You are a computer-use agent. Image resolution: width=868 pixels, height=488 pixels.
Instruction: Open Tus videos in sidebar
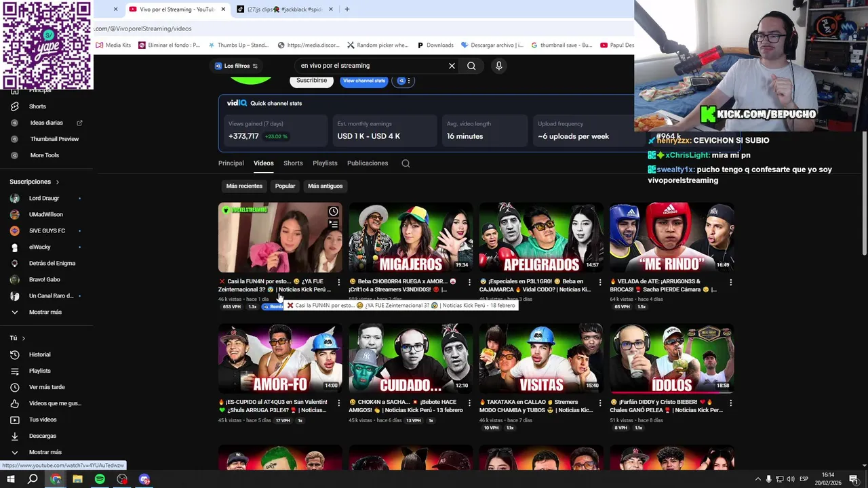tap(43, 420)
